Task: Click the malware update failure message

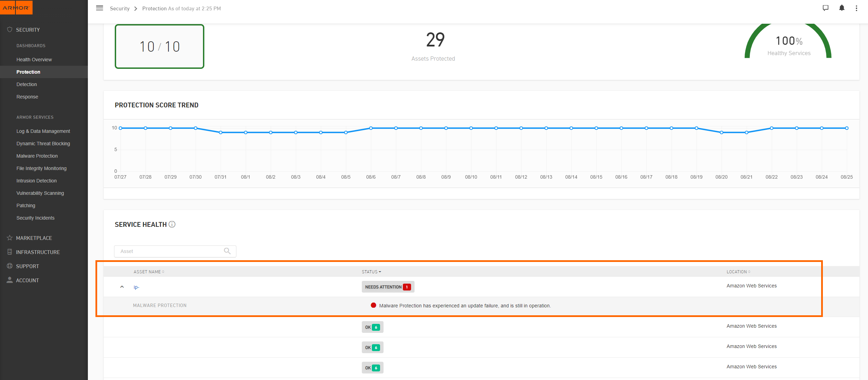Action: (x=465, y=306)
